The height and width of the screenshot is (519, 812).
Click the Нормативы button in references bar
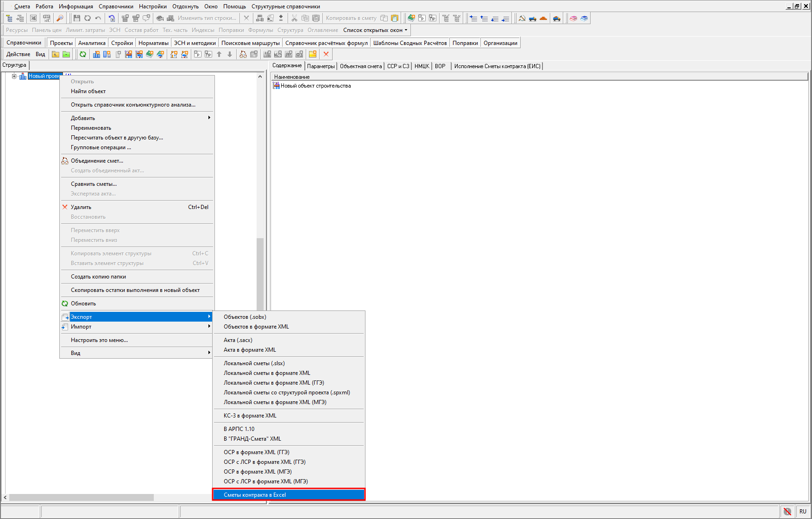point(153,43)
